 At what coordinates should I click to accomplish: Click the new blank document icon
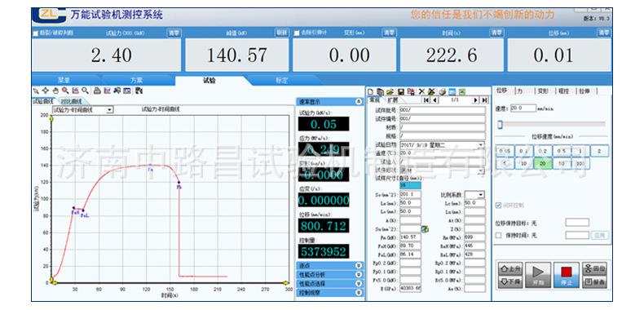(x=370, y=91)
